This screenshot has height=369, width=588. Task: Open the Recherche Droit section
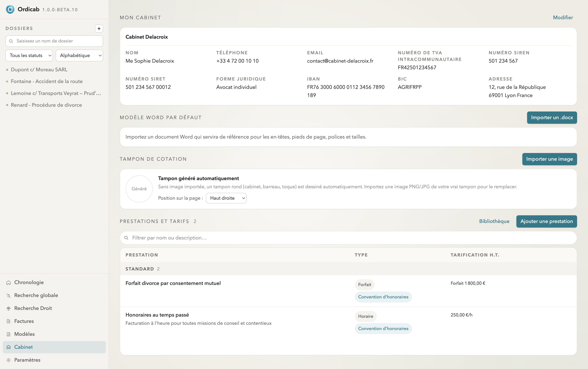click(x=54, y=308)
